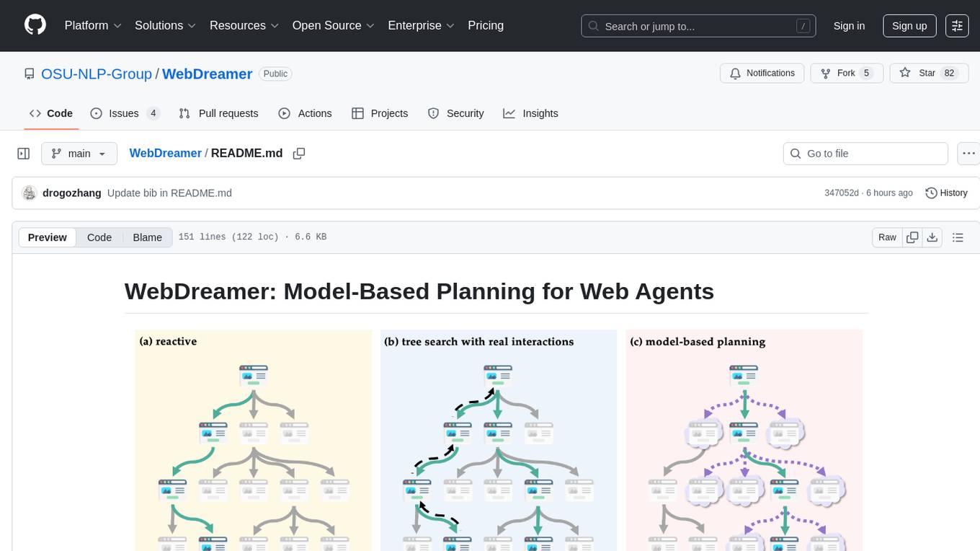
Task: Copy the README.md file path
Action: point(299,153)
